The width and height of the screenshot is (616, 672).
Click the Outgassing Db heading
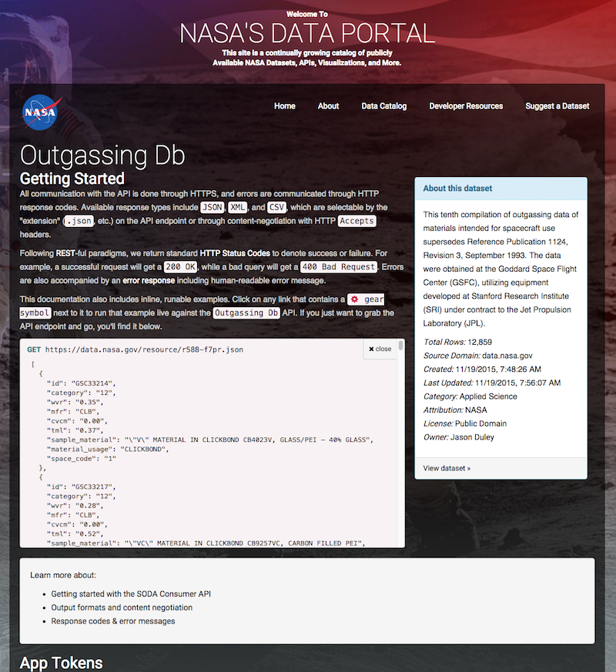pyautogui.click(x=102, y=155)
